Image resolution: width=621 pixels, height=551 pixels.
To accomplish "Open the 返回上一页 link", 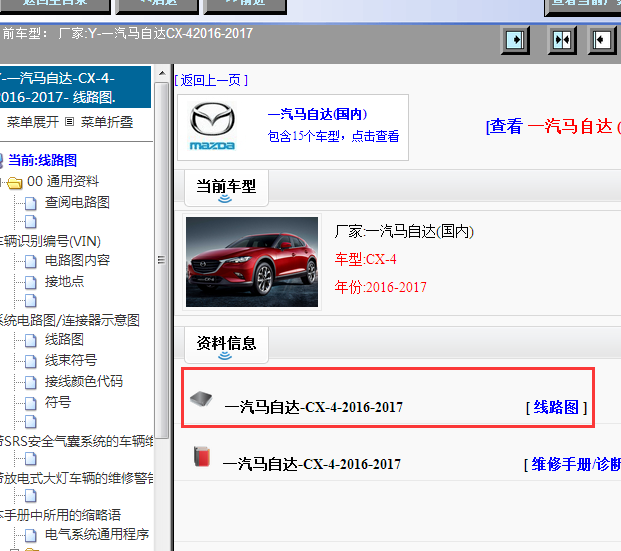I will click(x=211, y=80).
